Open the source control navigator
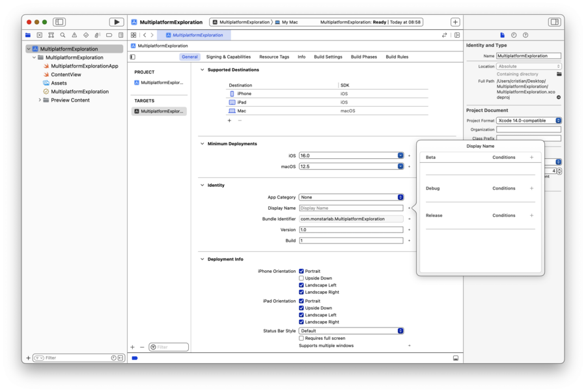This screenshot has width=586, height=392. coord(40,35)
